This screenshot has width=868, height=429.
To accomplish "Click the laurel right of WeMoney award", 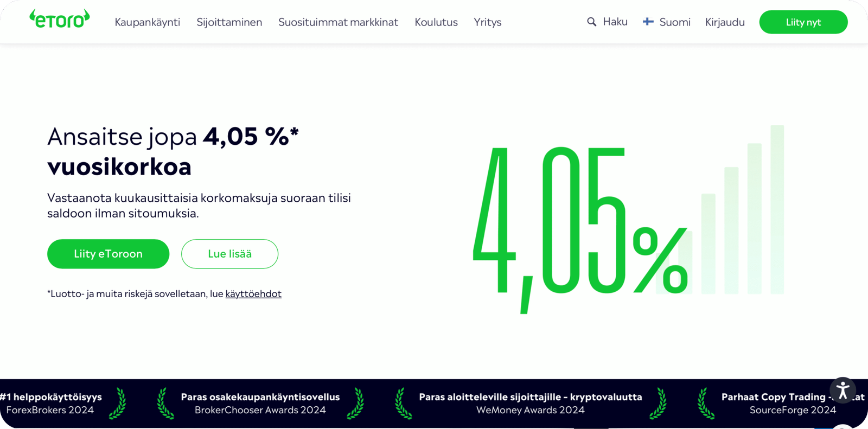I will (x=658, y=404).
